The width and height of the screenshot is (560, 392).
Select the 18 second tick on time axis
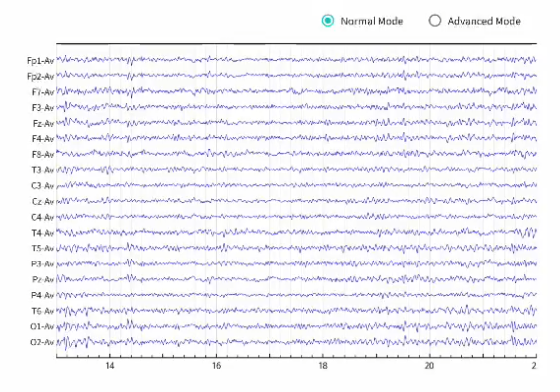(323, 366)
